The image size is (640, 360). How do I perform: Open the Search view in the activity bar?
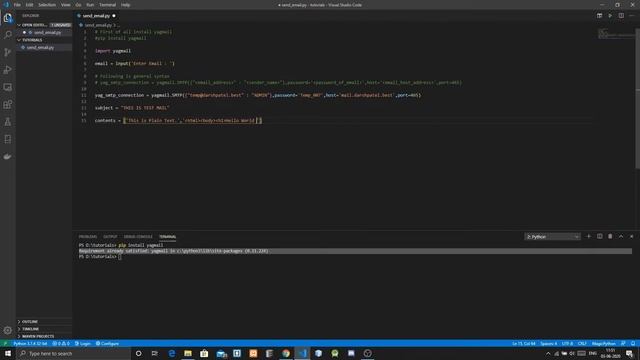(8, 35)
